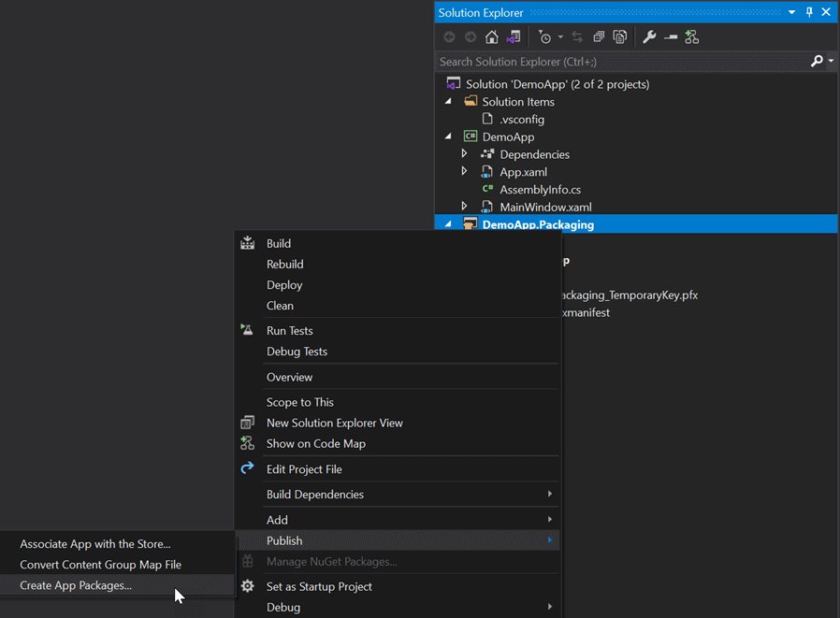This screenshot has height=618, width=840.
Task: Pin the Solution Explorer panel with auto-hide
Action: (x=809, y=12)
